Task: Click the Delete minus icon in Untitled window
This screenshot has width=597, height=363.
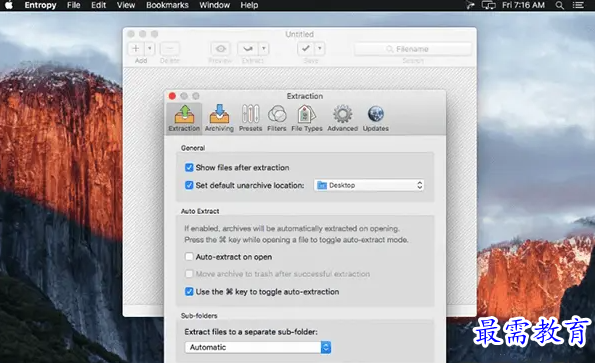Action: click(170, 49)
